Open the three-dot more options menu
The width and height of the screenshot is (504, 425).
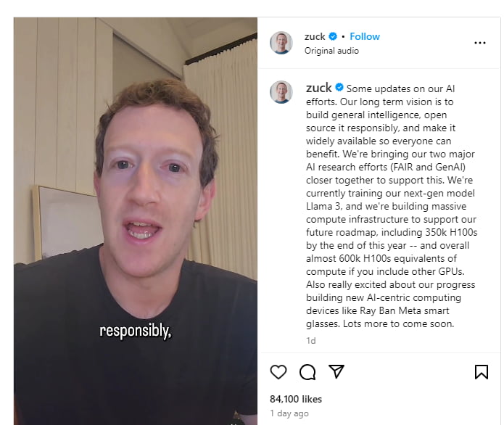click(x=480, y=43)
